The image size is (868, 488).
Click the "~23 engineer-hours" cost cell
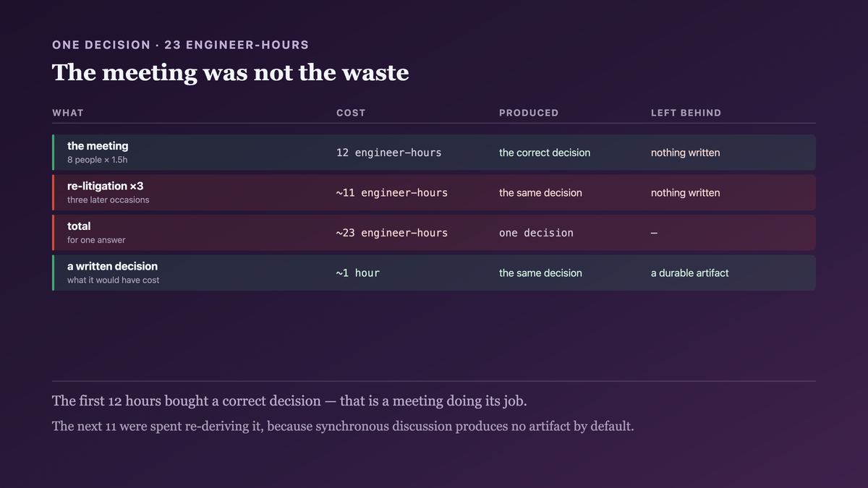click(391, 233)
